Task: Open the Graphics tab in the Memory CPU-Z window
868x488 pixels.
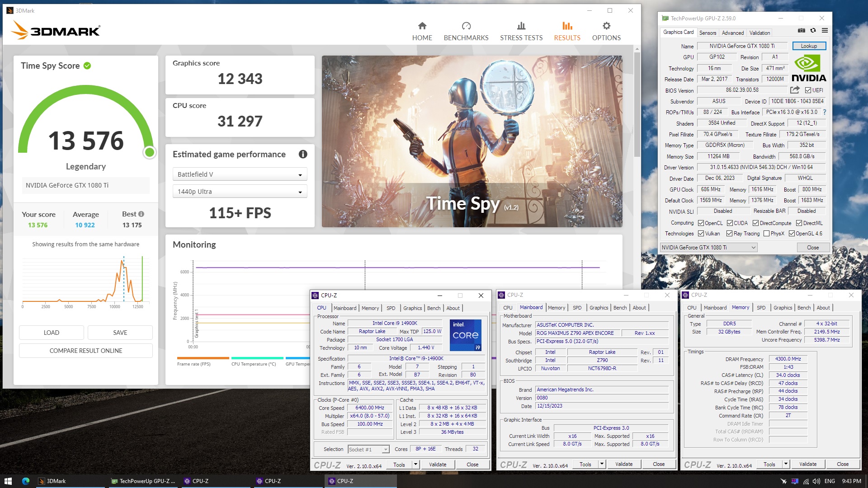Action: tap(783, 308)
